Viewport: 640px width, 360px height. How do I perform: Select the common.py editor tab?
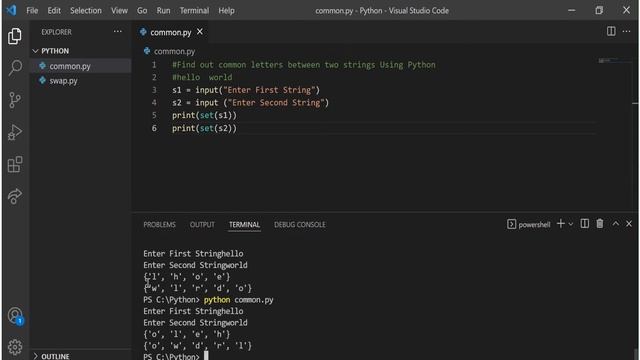(x=171, y=32)
